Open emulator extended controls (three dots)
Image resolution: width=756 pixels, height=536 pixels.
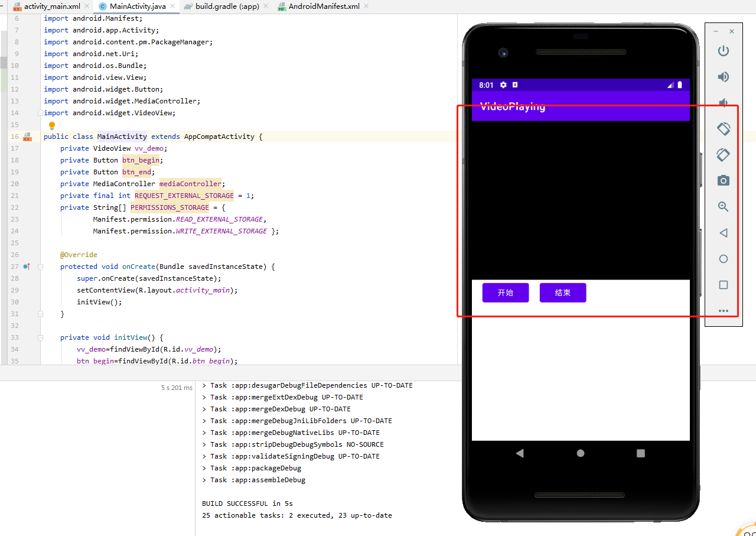coord(724,311)
